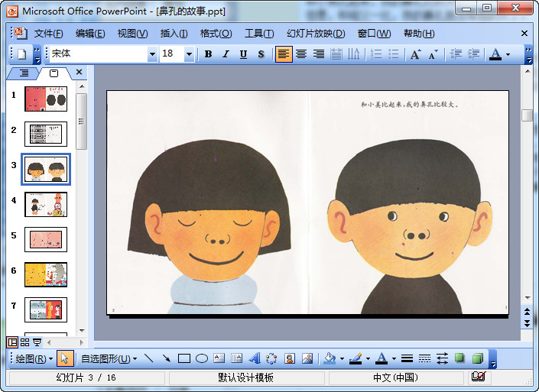The height and width of the screenshot is (392, 539).
Task: Switch to Normal view
Action: click(x=12, y=342)
